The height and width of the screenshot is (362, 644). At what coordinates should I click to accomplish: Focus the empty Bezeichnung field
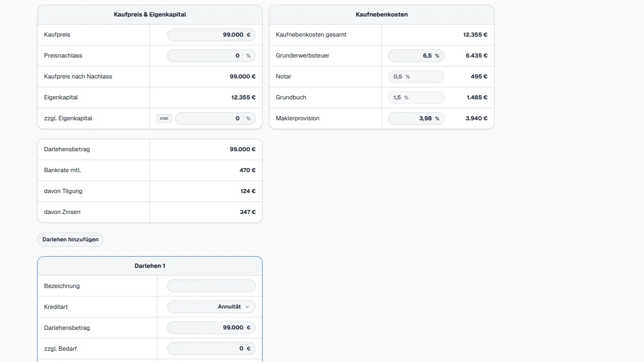click(x=211, y=286)
